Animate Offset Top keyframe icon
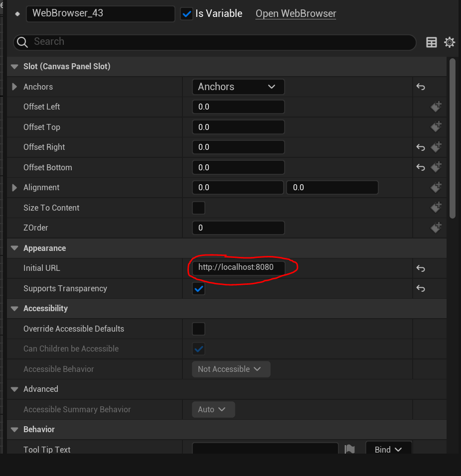Screen dimensions: 461x476 (436, 127)
